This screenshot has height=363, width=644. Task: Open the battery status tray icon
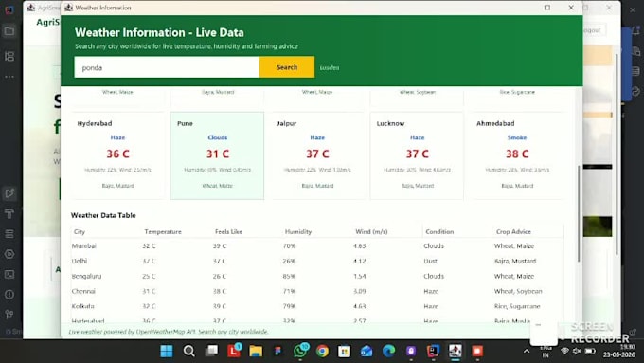(x=590, y=351)
